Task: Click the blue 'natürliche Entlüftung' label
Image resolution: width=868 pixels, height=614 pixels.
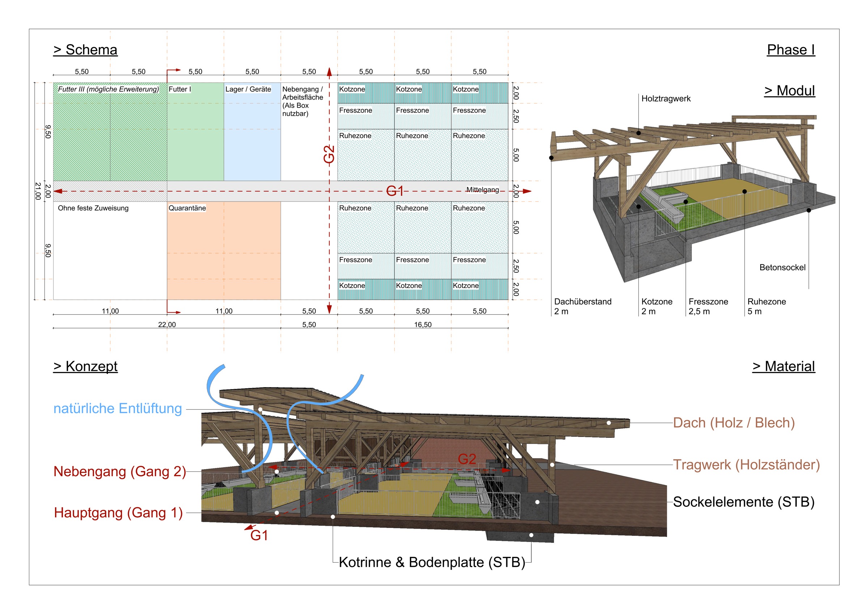Action: click(x=118, y=408)
